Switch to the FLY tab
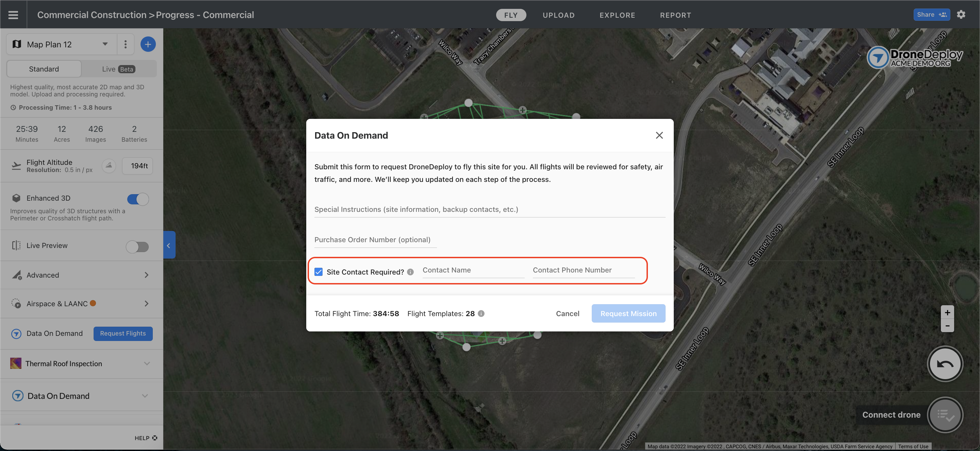980x451 pixels. click(x=511, y=15)
